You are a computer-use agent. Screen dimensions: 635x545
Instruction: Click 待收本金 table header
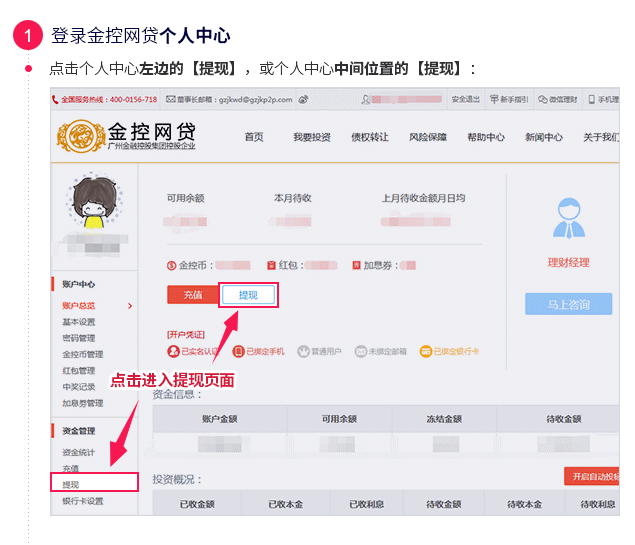(524, 505)
